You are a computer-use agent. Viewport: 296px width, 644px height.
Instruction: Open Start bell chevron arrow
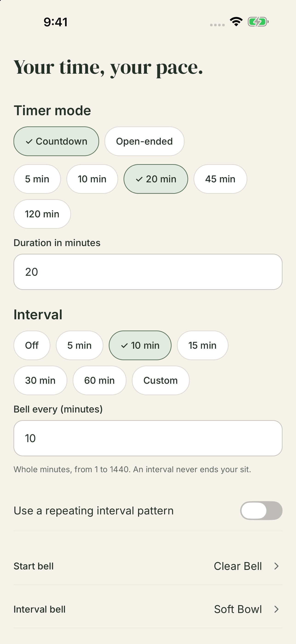point(276,566)
